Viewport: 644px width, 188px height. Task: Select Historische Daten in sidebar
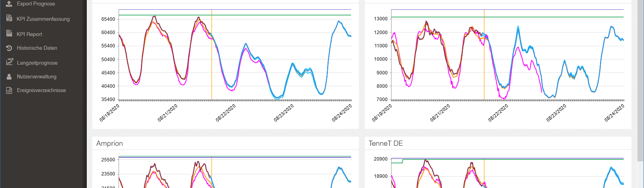pos(37,48)
